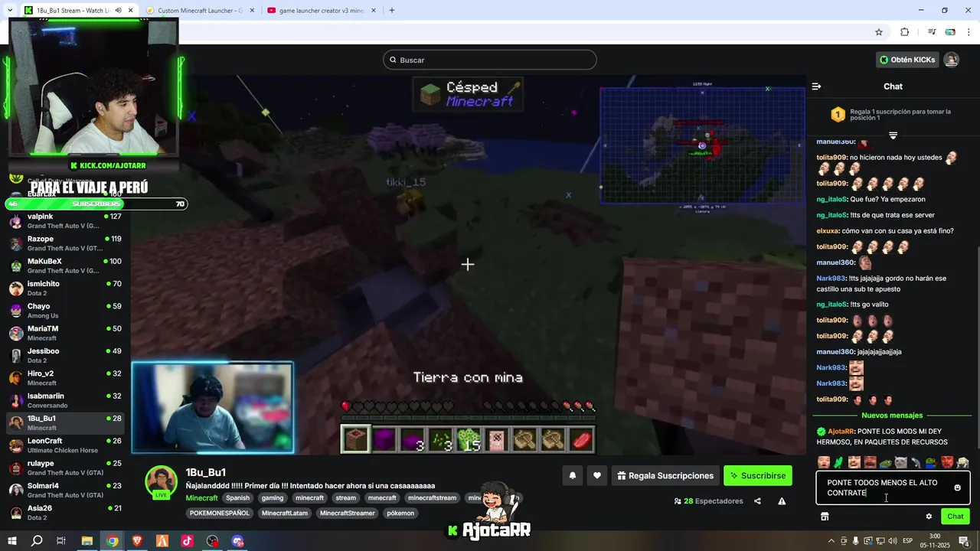
Task: Bookmark this page with the star icon
Action: 879,32
